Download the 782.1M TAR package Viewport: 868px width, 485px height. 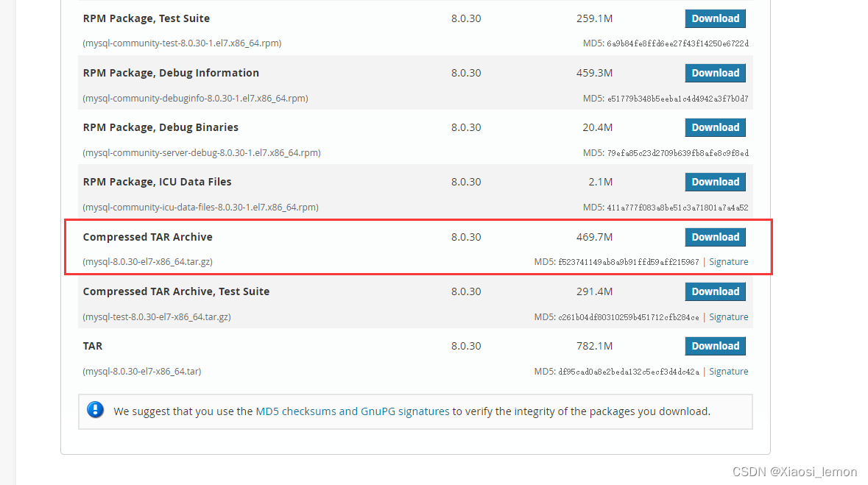tap(715, 346)
